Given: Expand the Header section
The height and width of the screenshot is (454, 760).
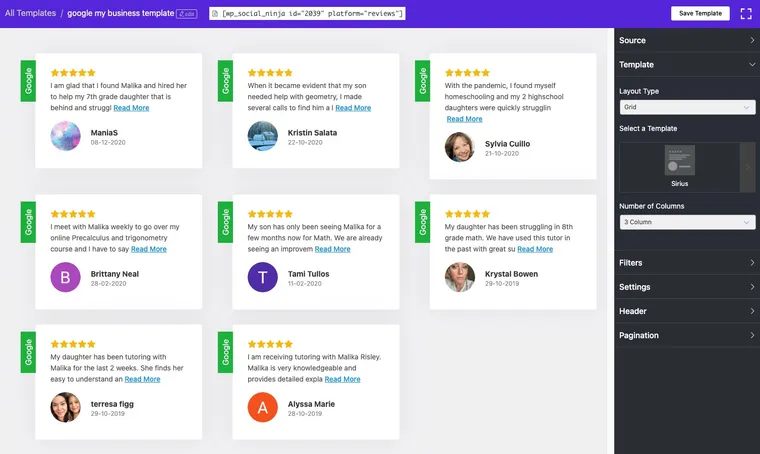Looking at the screenshot, I should tap(687, 311).
